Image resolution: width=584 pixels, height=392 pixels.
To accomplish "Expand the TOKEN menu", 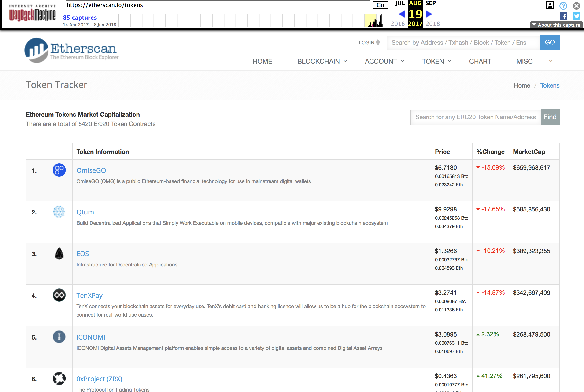I will coord(436,61).
